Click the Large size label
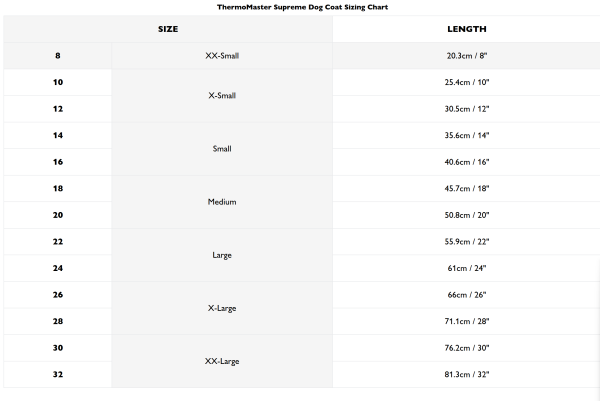 coord(222,255)
